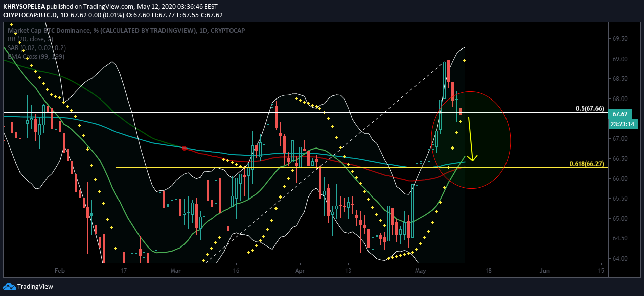Click the 18 date label after May

coord(489,271)
